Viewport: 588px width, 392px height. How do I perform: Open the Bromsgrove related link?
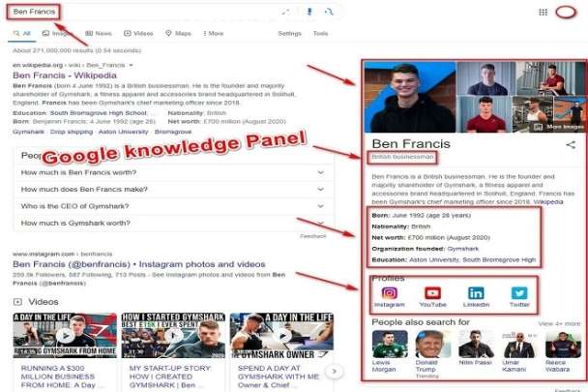click(173, 132)
